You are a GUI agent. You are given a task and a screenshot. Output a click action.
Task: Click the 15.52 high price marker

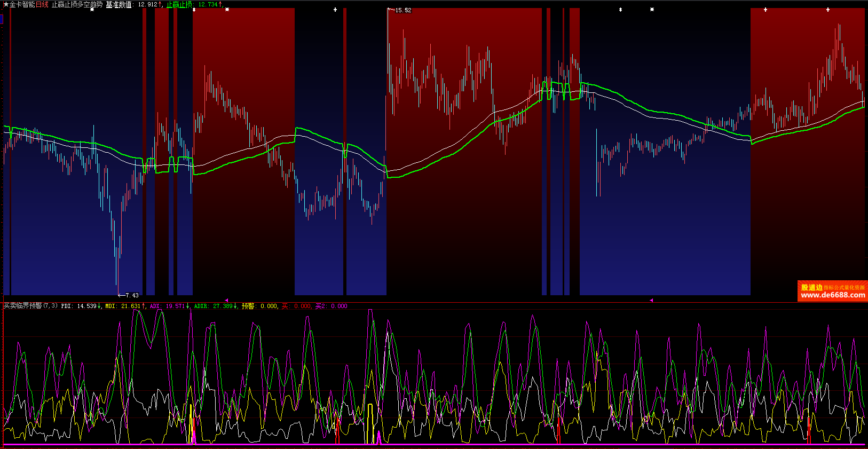tap(403, 10)
